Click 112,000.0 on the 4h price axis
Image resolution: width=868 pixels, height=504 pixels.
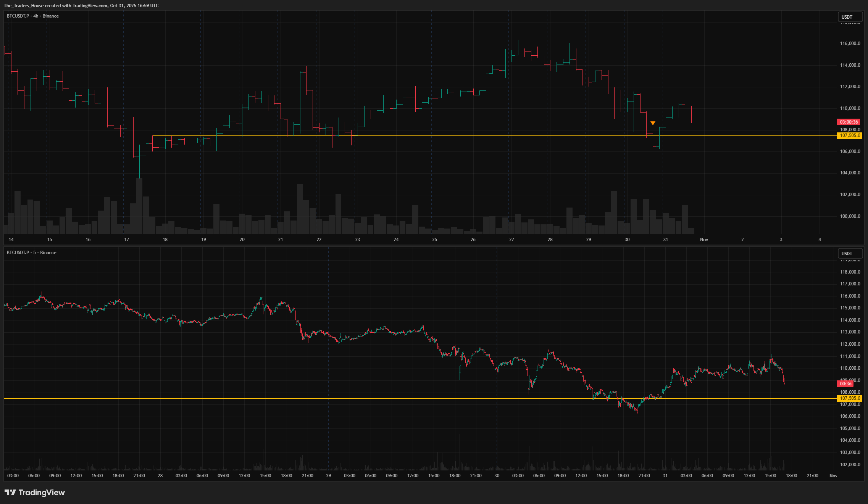(850, 87)
